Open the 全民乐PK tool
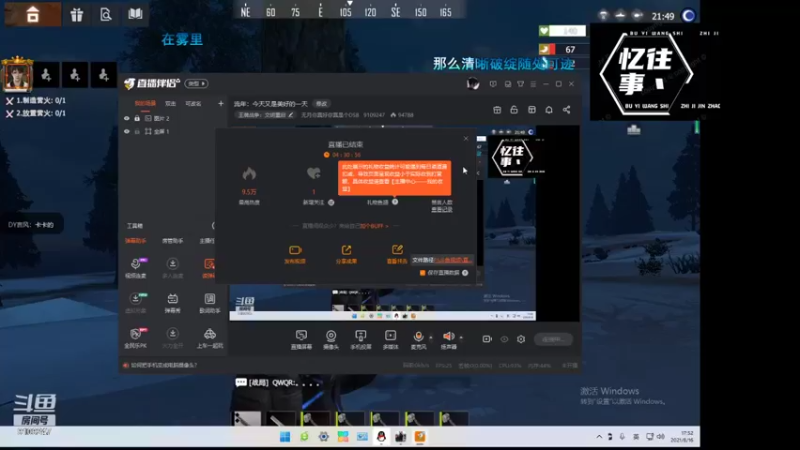 click(136, 338)
